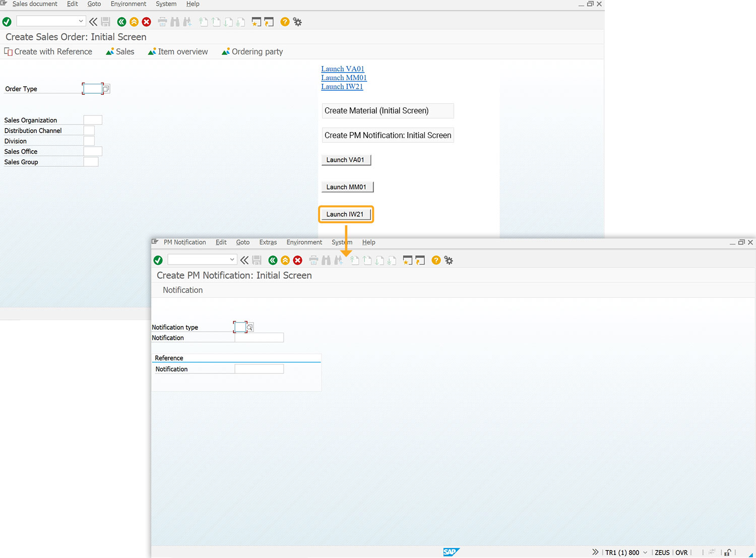Open Sales document menu
The height and width of the screenshot is (558, 756).
(35, 4)
